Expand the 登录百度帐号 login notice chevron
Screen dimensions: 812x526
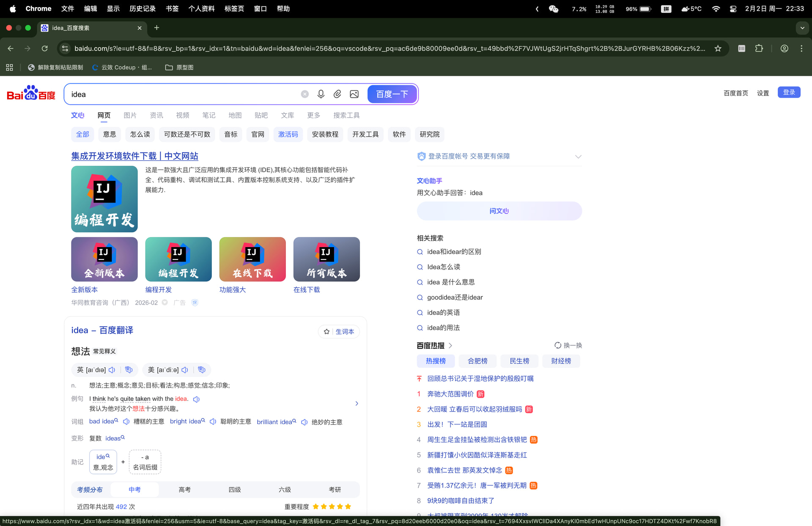578,157
